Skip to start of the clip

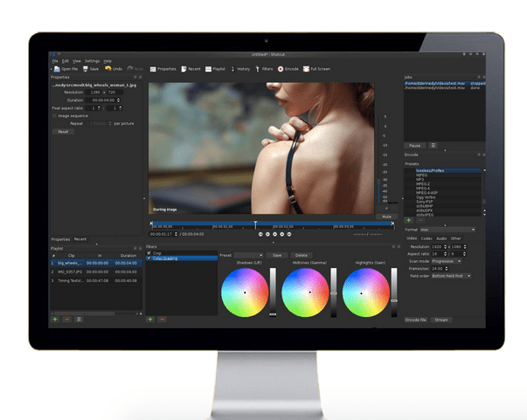260,234
